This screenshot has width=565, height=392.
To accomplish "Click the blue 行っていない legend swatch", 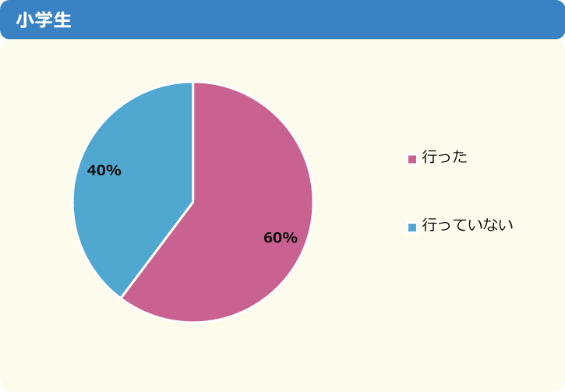I will (412, 227).
